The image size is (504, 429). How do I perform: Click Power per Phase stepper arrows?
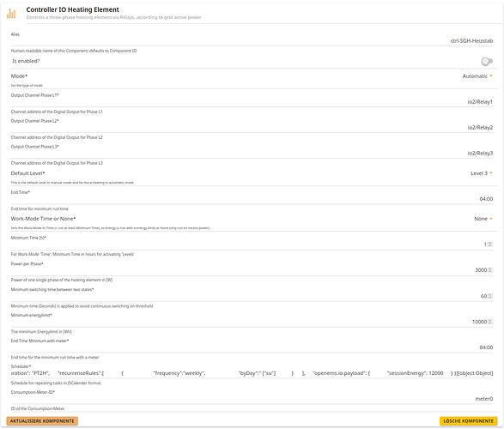pyautogui.click(x=490, y=270)
